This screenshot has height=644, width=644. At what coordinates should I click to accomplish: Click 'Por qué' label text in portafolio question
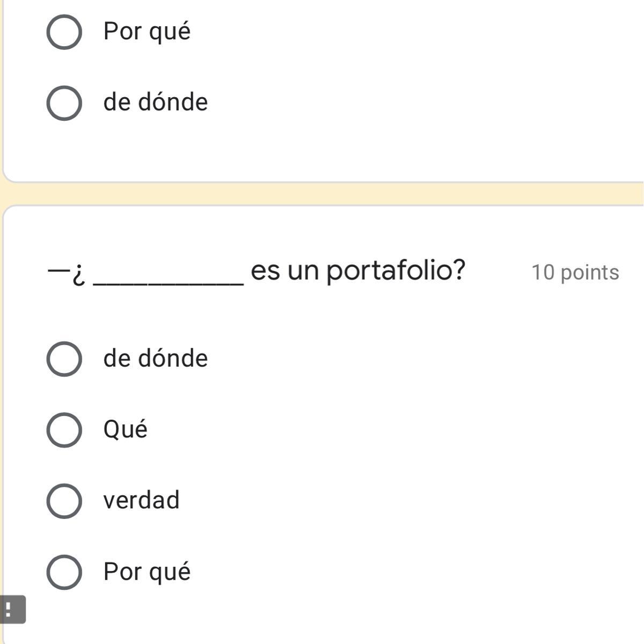147,572
